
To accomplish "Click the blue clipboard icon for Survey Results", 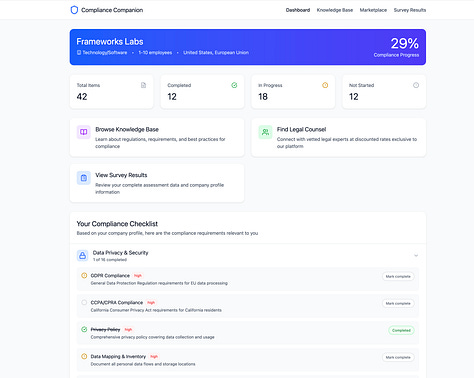I will (84, 178).
